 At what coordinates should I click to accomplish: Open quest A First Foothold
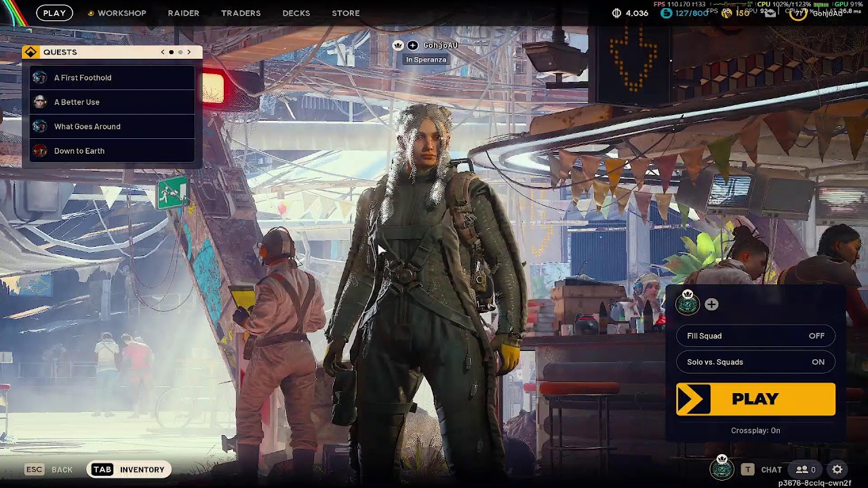pyautogui.click(x=112, y=77)
